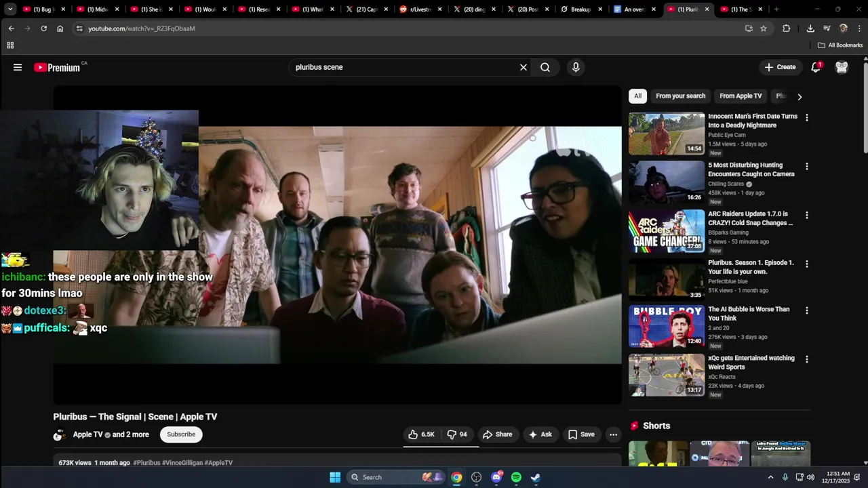Screen dimensions: 868x488
Task: Open Chrome tab search dropdown
Action: point(9,9)
